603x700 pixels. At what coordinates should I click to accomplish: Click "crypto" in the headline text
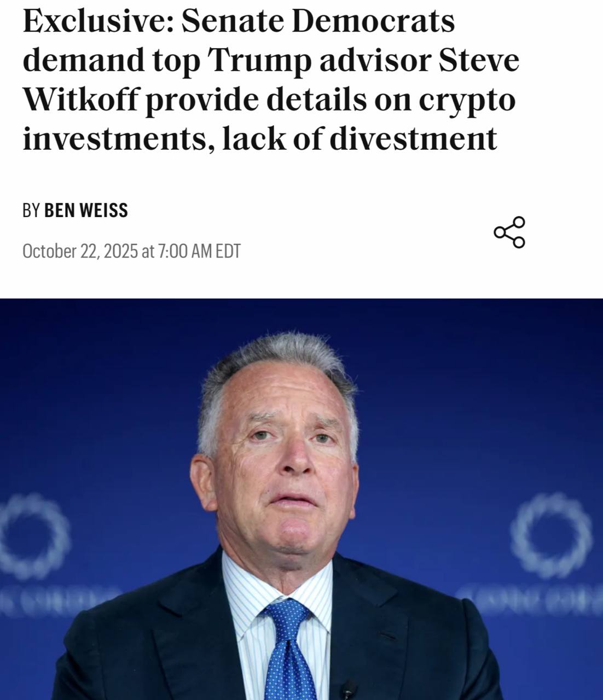click(467, 100)
